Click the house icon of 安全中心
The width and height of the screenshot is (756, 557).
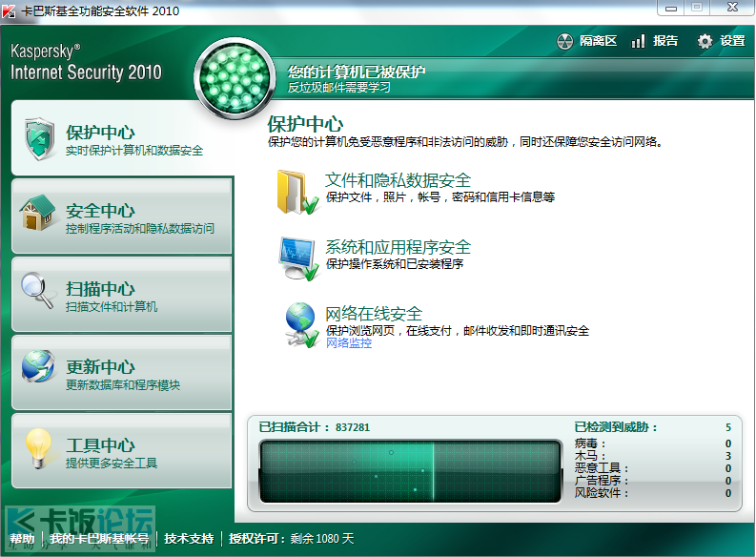[38, 213]
